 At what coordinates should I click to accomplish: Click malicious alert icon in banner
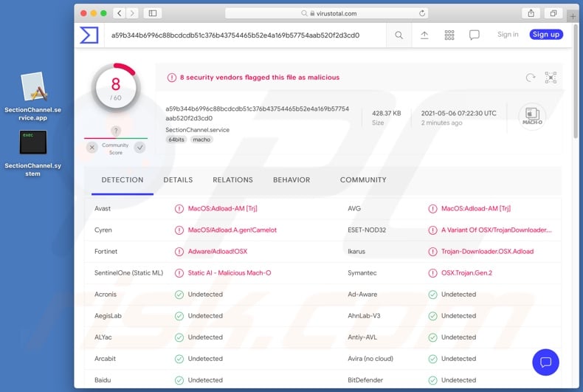(171, 78)
